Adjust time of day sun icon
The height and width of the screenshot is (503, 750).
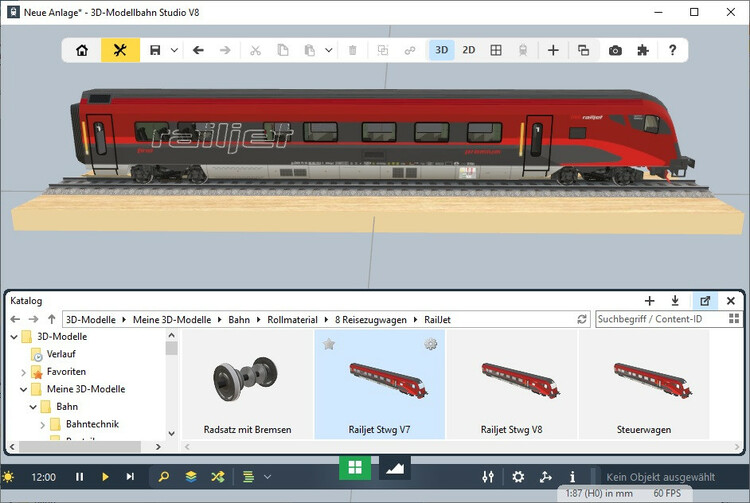pos(8,477)
